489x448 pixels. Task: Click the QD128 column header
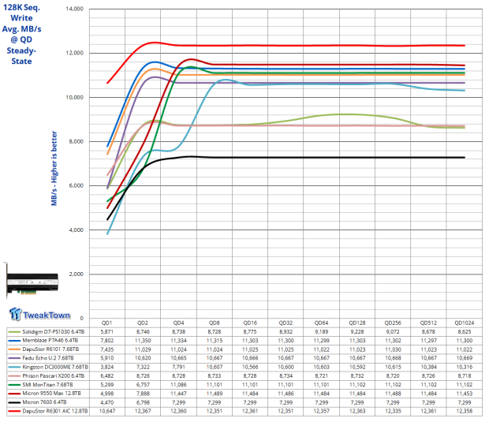tap(357, 324)
